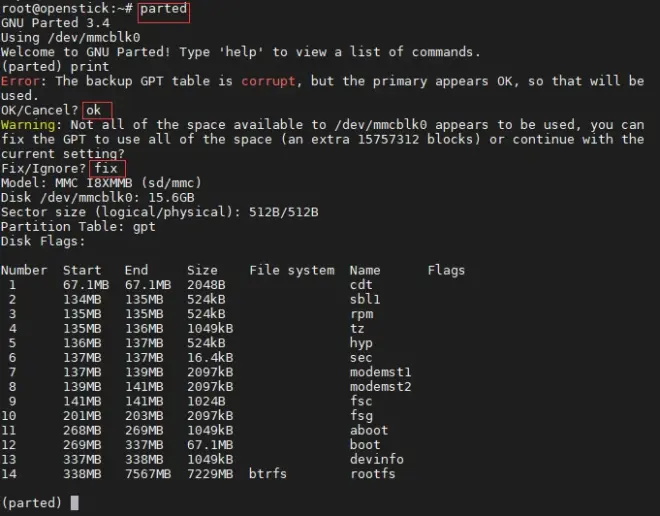
Task: Click the '(parted) print' command line
Action: coord(55,66)
